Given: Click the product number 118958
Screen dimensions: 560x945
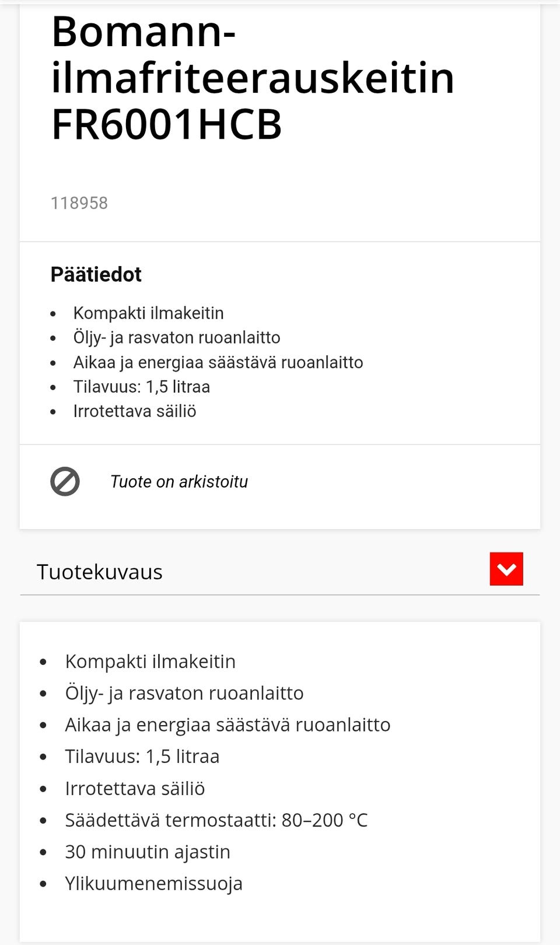Looking at the screenshot, I should click(79, 203).
